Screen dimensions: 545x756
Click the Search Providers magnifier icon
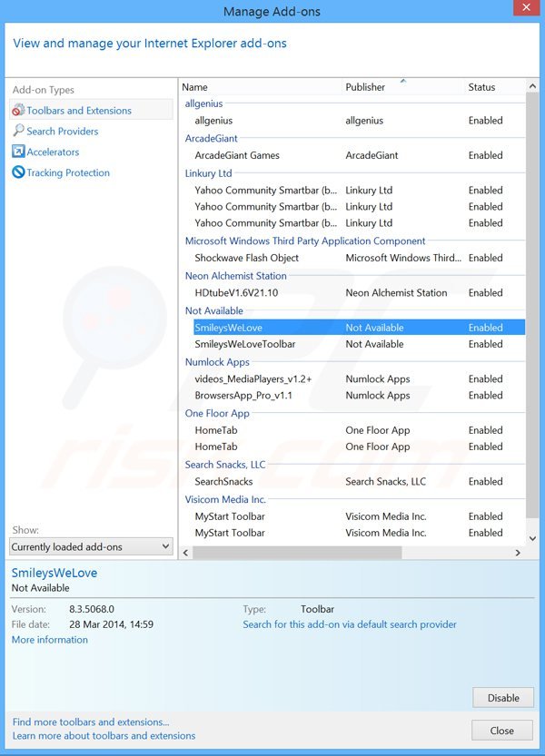(x=18, y=131)
